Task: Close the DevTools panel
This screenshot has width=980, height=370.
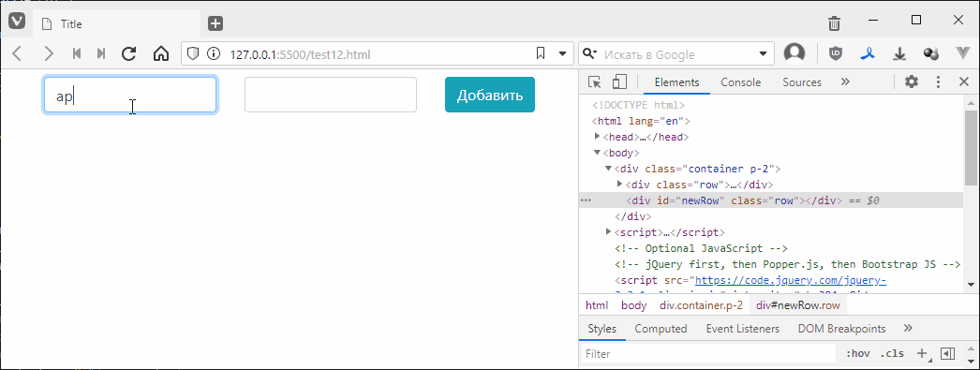Action: [964, 81]
